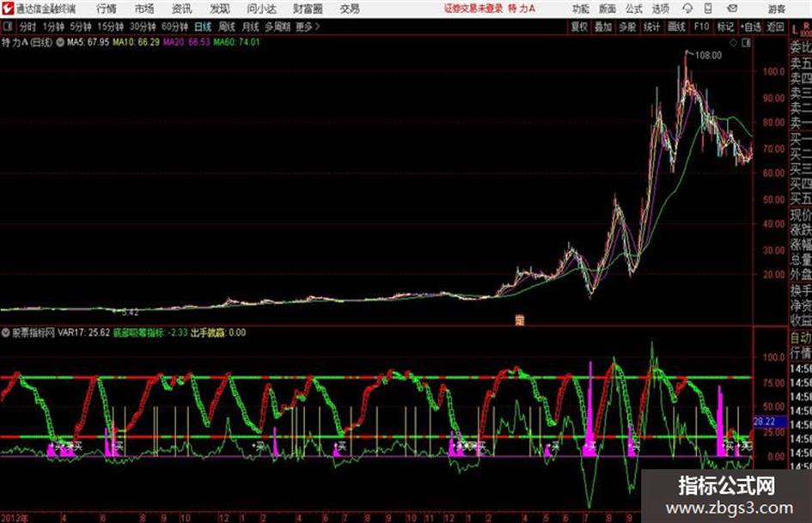Screen dimensions: 812x523
Task: Open the mobile phone version icon
Action: [708, 9]
